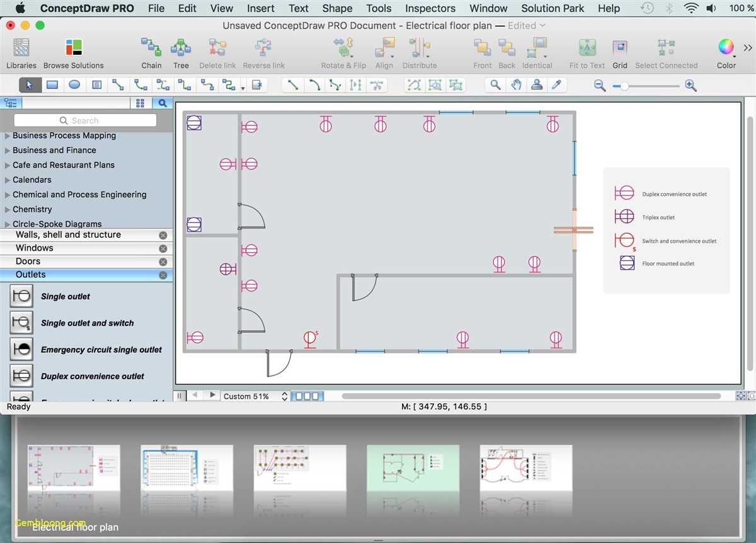Screen dimensions: 756x543
Task: Select the Tree connection tool
Action: click(x=181, y=50)
